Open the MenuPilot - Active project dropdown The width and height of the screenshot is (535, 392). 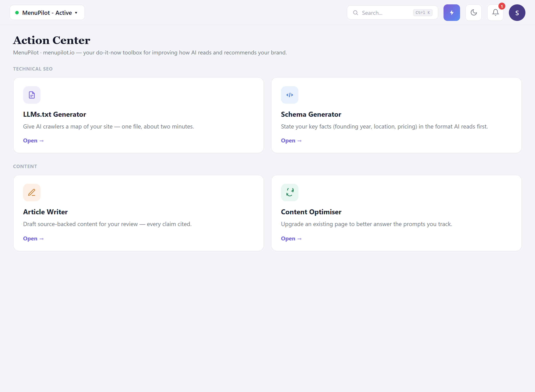pyautogui.click(x=47, y=13)
